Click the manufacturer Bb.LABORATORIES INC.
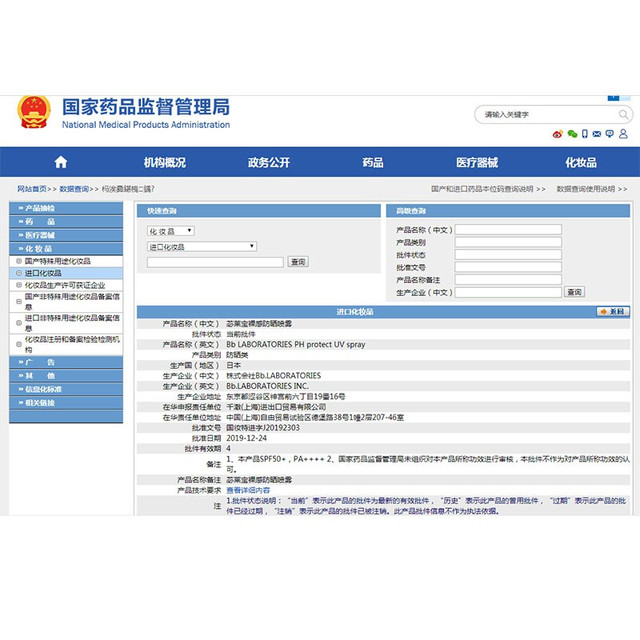The image size is (640, 640). click(267, 386)
